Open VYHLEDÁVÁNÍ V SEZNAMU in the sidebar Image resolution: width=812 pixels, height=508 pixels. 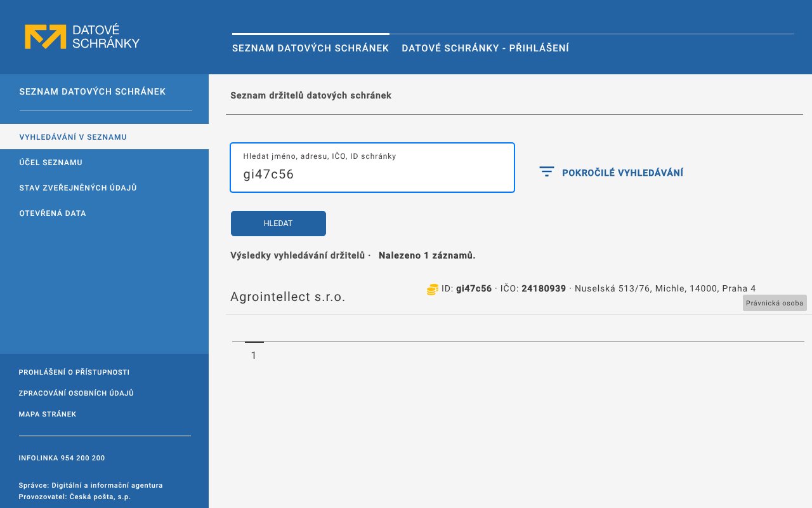coord(73,137)
